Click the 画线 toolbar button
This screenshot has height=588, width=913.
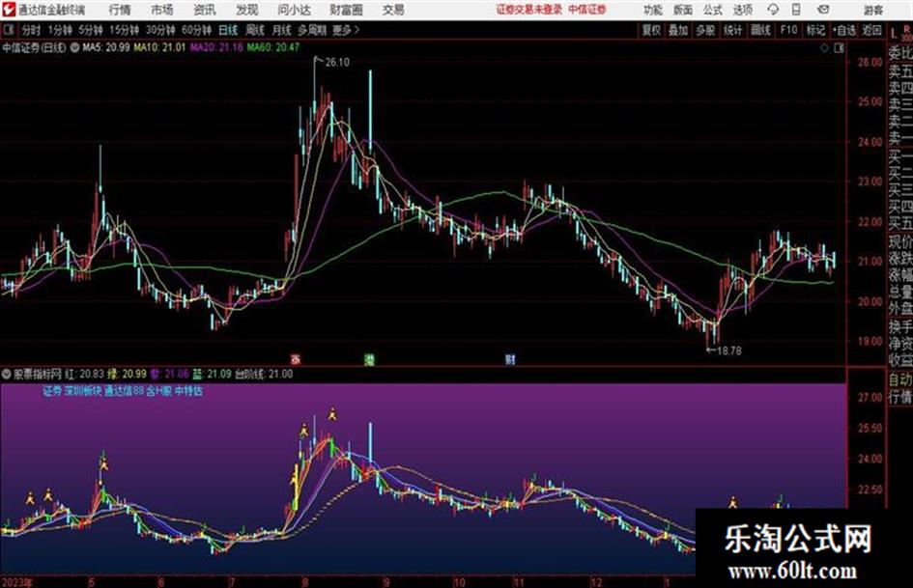760,30
